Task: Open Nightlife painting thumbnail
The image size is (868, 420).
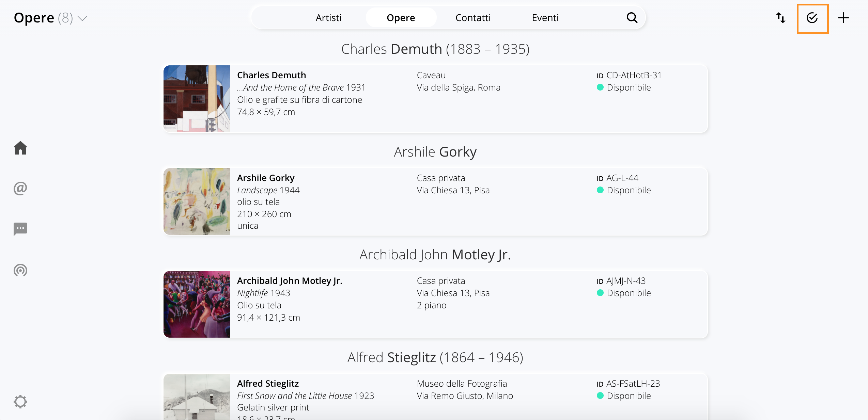Action: pos(197,304)
